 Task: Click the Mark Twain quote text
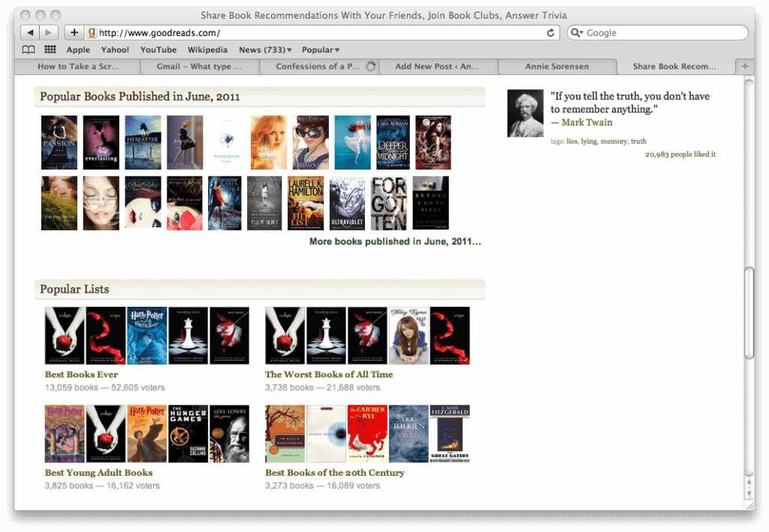point(630,102)
